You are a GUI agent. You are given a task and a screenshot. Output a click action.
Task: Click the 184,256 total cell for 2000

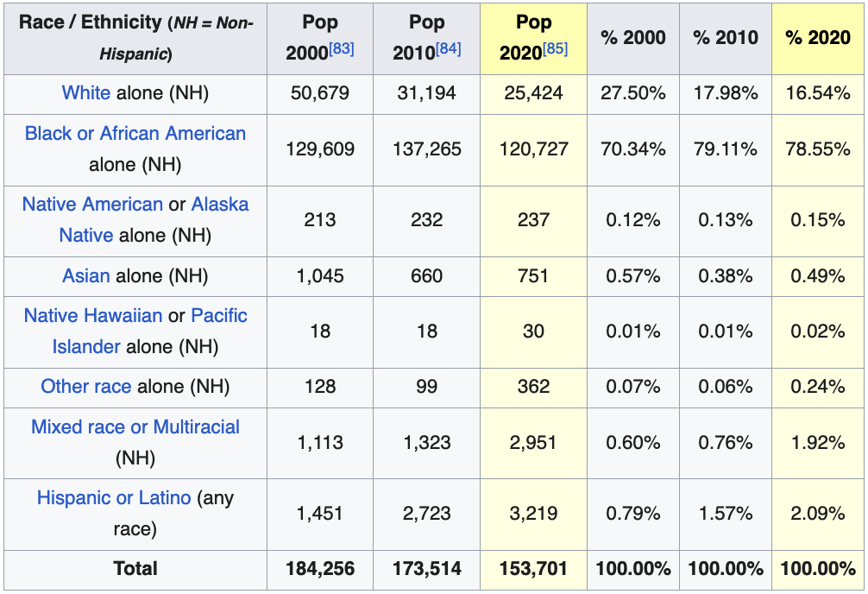tap(320, 569)
